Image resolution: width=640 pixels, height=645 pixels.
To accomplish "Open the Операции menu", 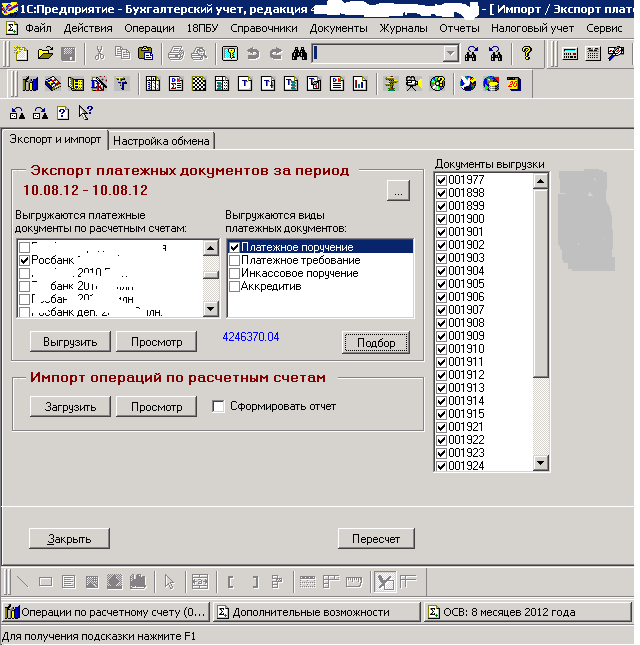I will coord(149,28).
